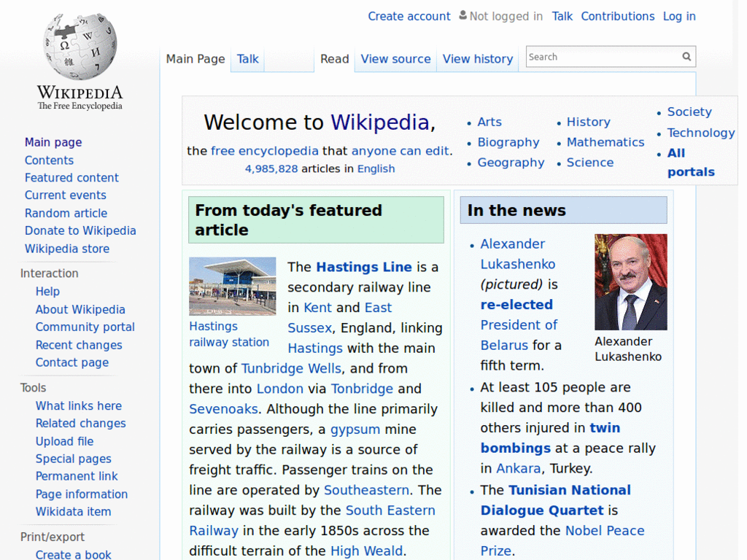This screenshot has width=747, height=560.
Task: Click the English language link
Action: 376,169
